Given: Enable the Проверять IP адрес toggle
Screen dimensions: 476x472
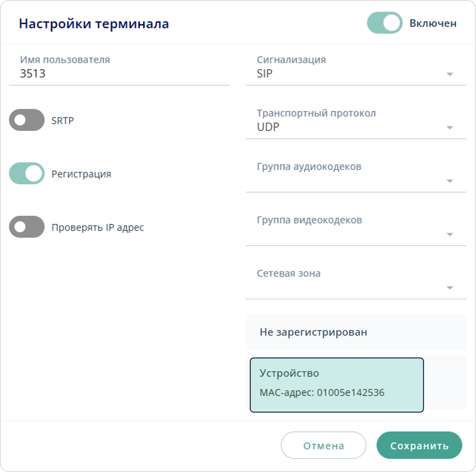Looking at the screenshot, I should click(27, 227).
